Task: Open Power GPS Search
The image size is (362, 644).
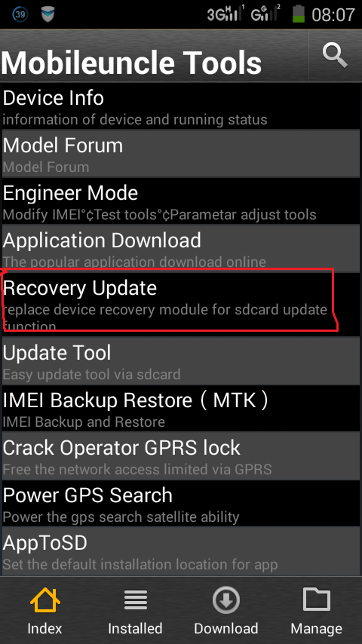Action: [181, 503]
